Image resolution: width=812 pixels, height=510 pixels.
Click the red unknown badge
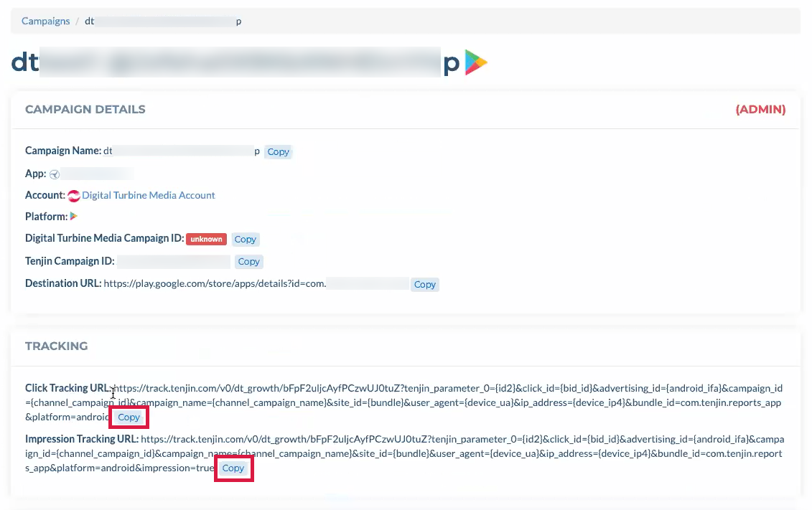pyautogui.click(x=206, y=239)
